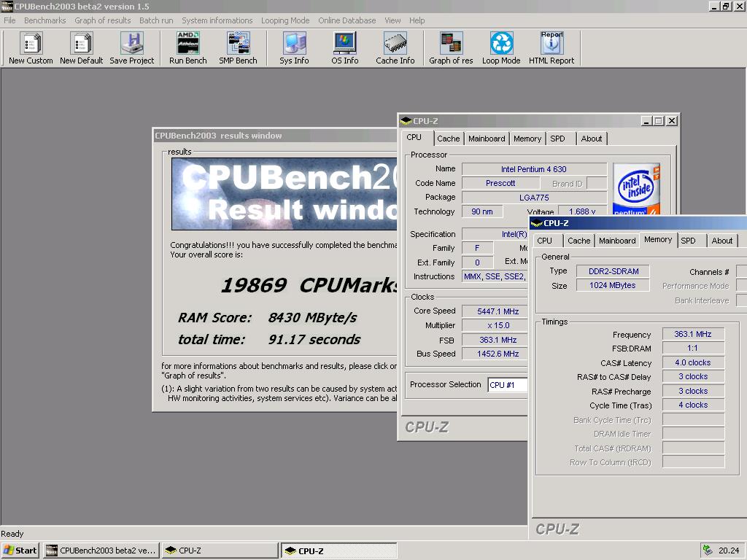Click the Ready status bar text
The image size is (747, 560).
(12, 534)
